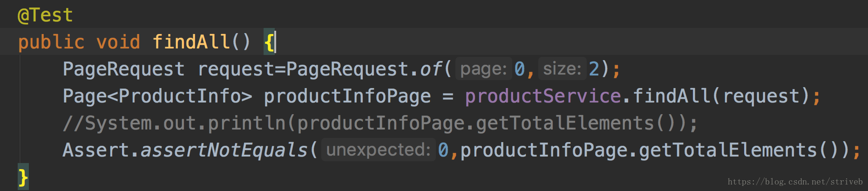This screenshot has width=868, height=191.
Task: Click the assertNotEquals method call
Action: tap(224, 150)
